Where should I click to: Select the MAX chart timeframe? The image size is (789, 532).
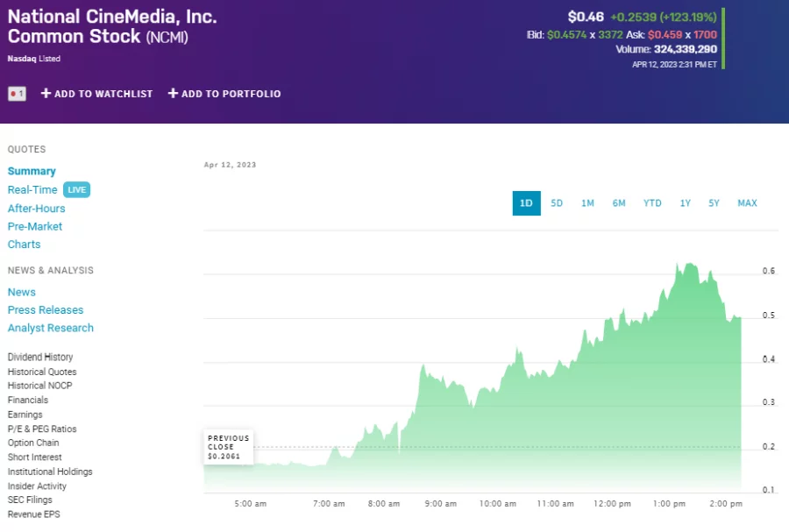747,202
